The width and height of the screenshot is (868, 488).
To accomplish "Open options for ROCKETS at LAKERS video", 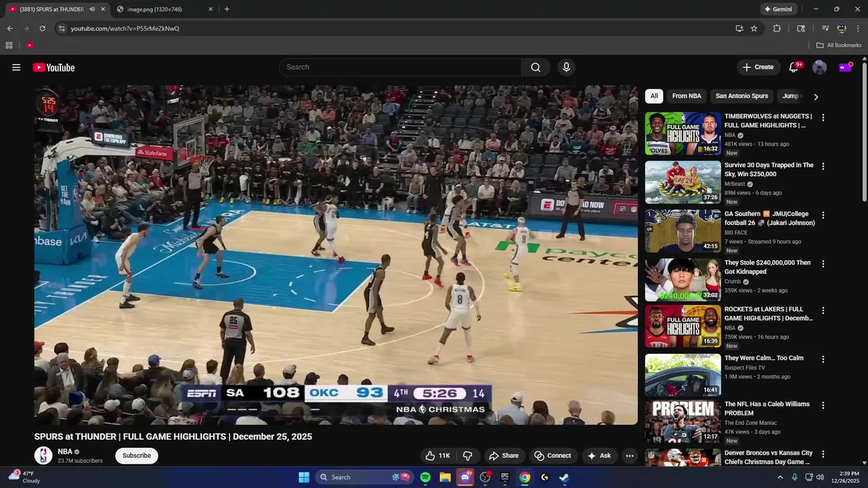I will (x=823, y=310).
